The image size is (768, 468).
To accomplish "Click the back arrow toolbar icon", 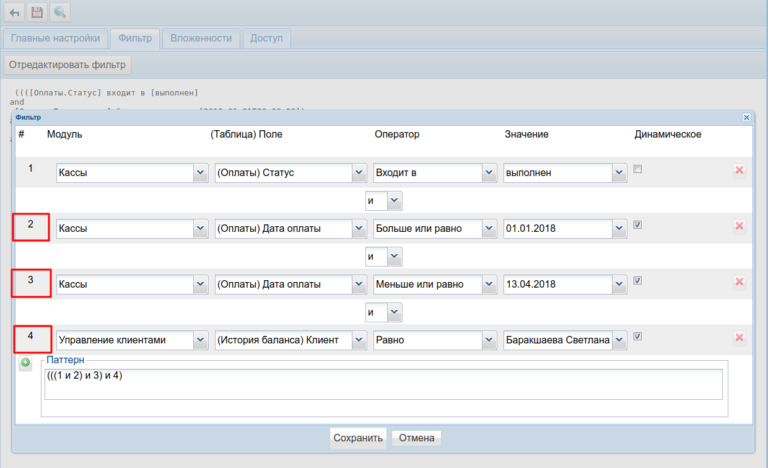I will [x=15, y=12].
